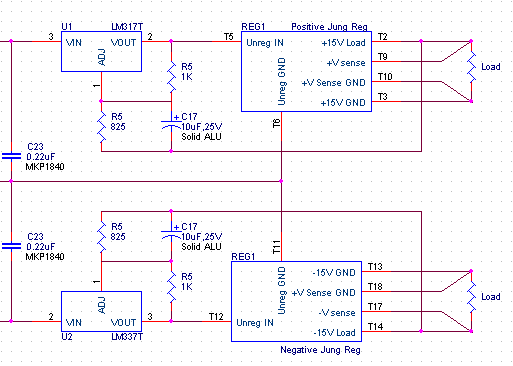Click terminal label T3
Viewport: 513px width, 366px height.
(x=383, y=97)
